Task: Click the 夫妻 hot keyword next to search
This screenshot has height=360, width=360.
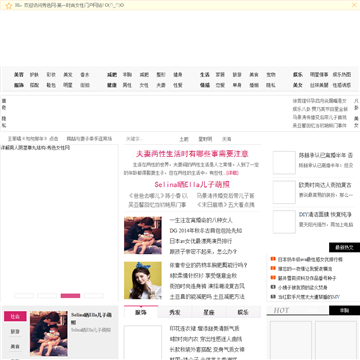Action: (227, 139)
